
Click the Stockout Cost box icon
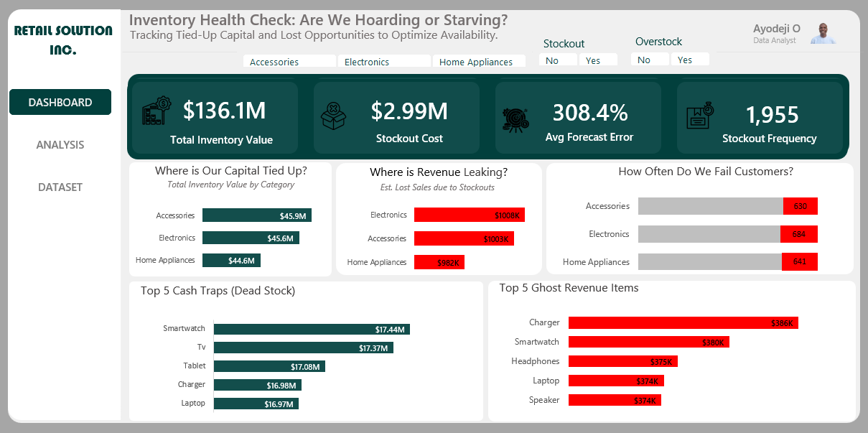click(333, 116)
